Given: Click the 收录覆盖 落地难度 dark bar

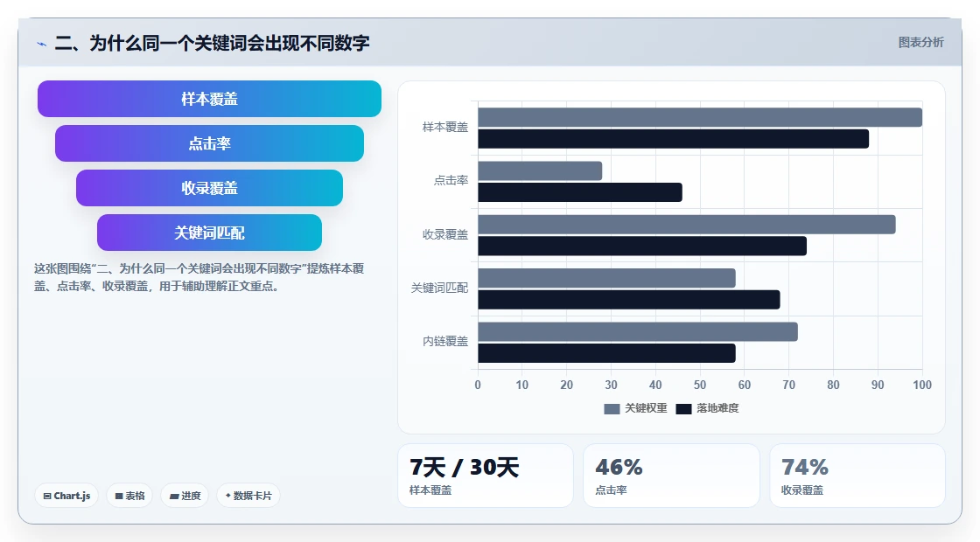Looking at the screenshot, I should click(x=642, y=246).
